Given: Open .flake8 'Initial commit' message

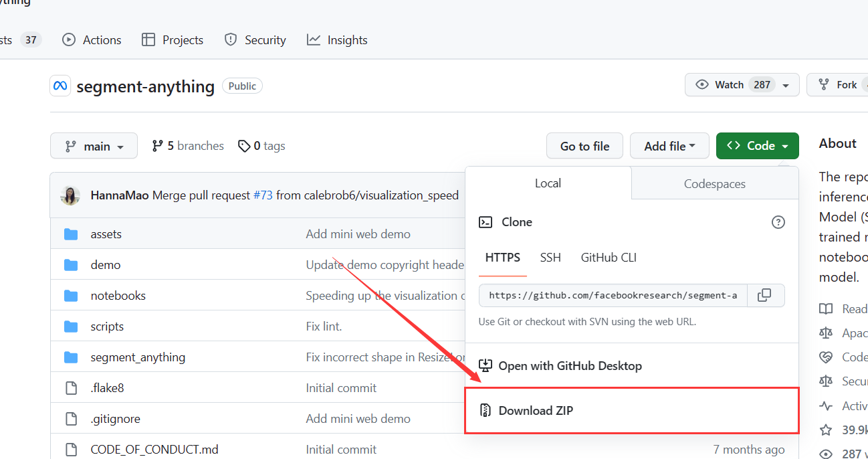Looking at the screenshot, I should click(341, 388).
